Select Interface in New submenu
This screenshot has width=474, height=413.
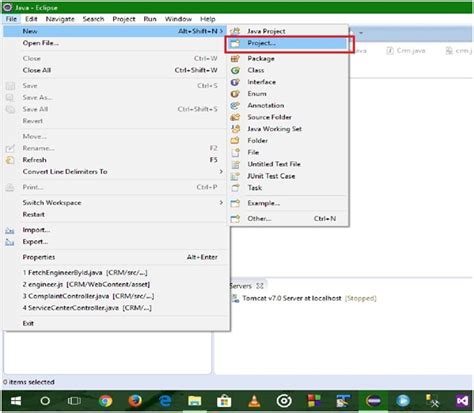[288, 82]
